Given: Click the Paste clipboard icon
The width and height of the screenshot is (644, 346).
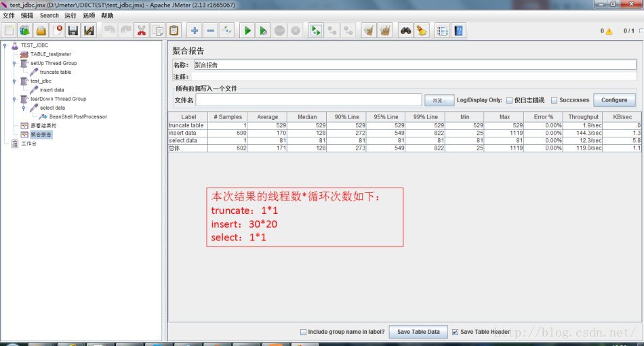Looking at the screenshot, I should [x=174, y=30].
